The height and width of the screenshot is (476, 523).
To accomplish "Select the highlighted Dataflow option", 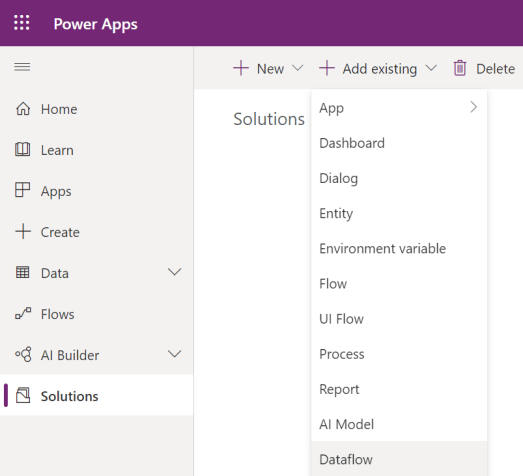I will coord(399,459).
